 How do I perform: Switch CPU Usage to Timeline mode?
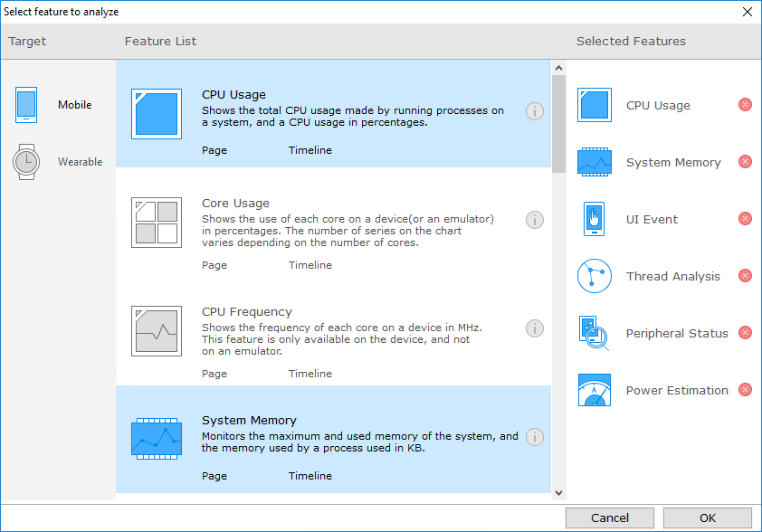click(x=310, y=150)
